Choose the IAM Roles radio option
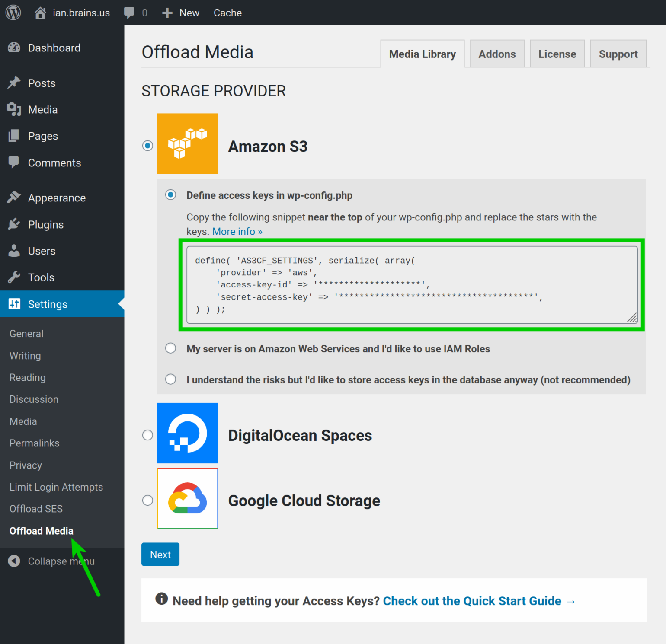 coord(171,348)
